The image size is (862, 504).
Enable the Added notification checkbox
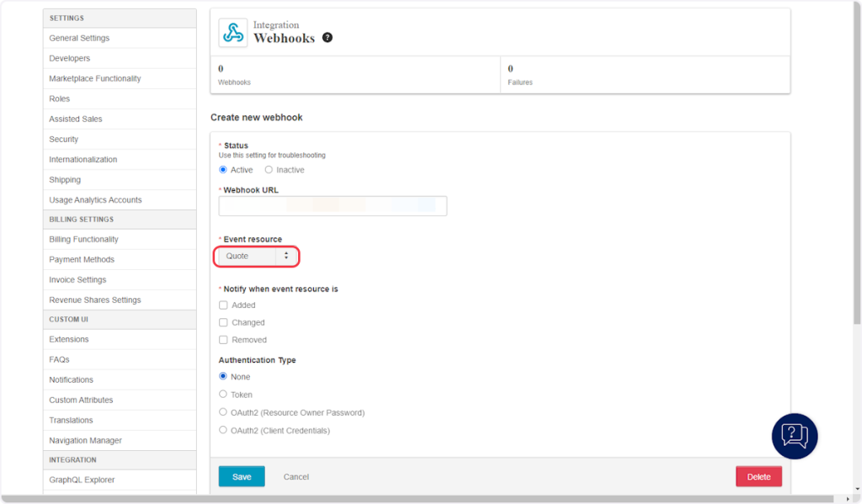point(223,305)
